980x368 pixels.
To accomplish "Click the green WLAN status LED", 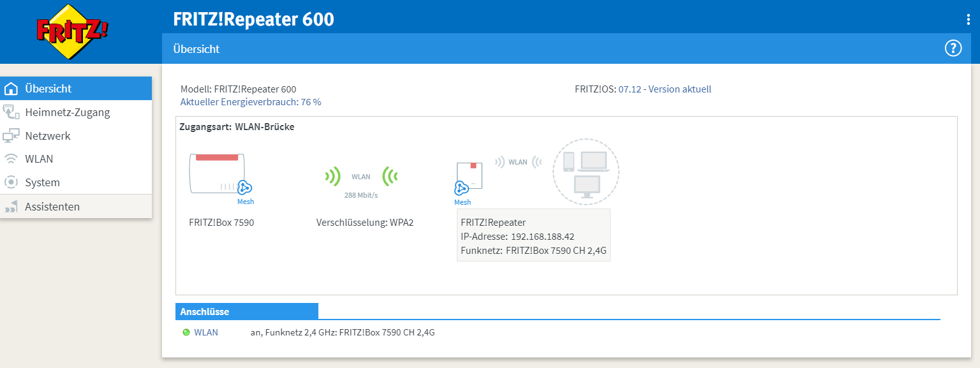I will pos(186,332).
